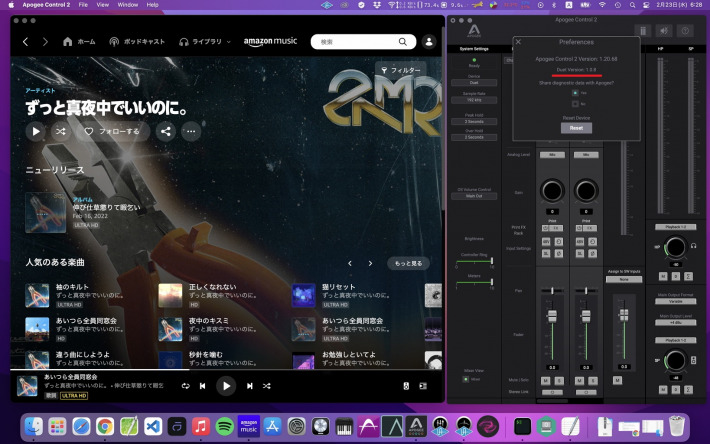Click the Amazon Music search field

click(x=360, y=42)
